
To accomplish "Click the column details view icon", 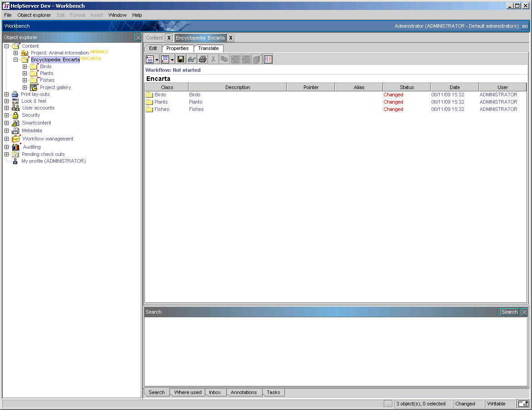I will [268, 60].
